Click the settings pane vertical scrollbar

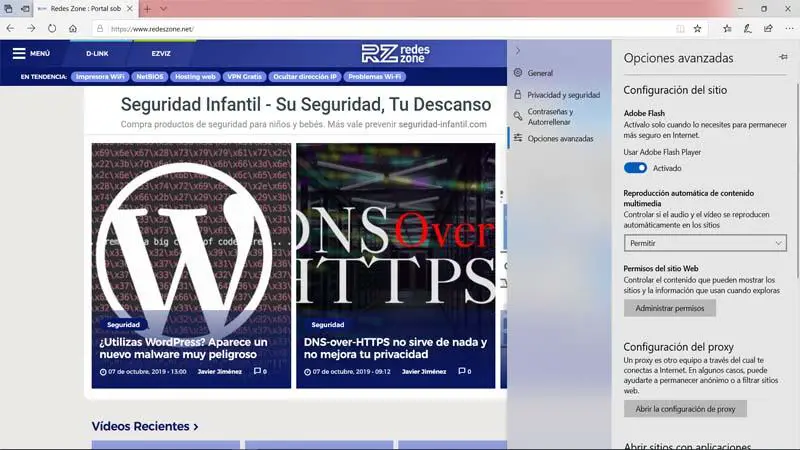pyautogui.click(x=797, y=181)
